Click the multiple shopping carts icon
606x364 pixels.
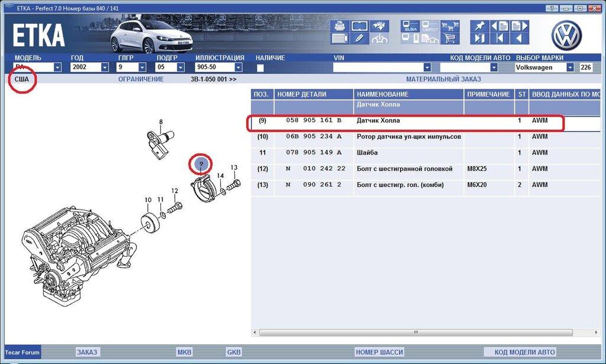450,26
